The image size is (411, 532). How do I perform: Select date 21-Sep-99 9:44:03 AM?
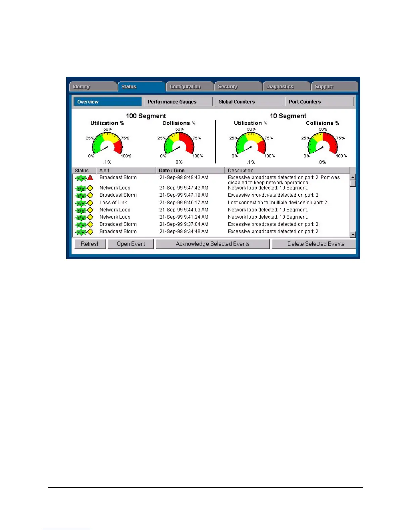coord(184,210)
